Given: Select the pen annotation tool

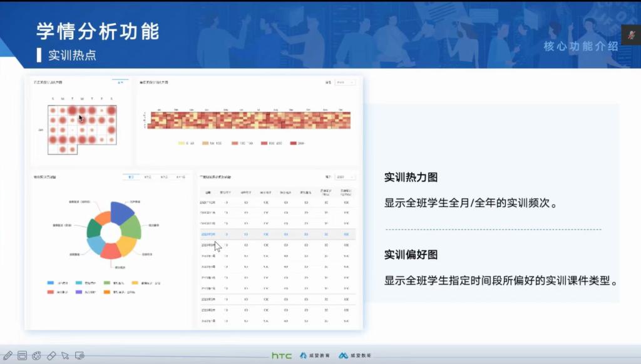Looking at the screenshot, I should click(8, 355).
